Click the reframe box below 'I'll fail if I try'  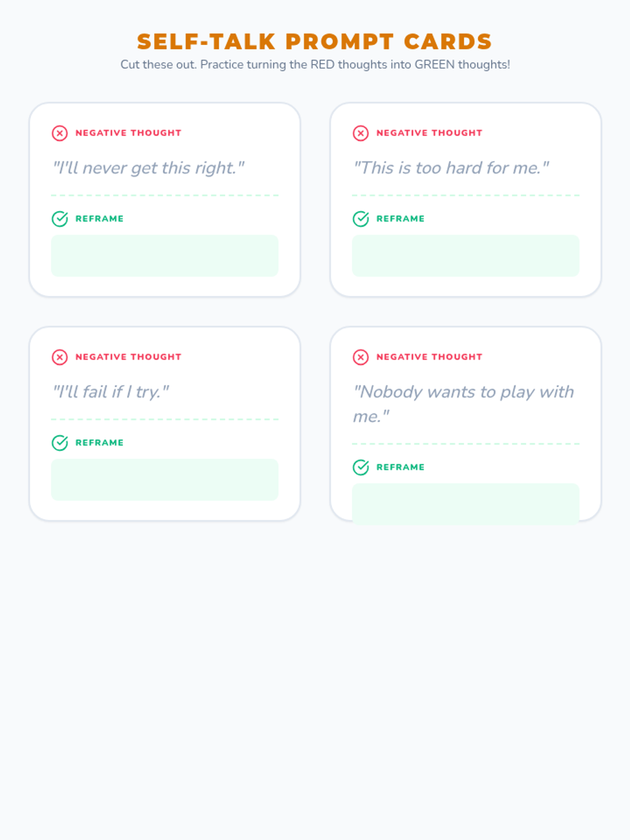click(x=165, y=480)
